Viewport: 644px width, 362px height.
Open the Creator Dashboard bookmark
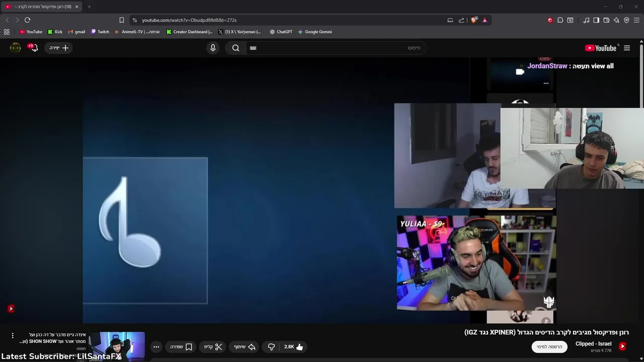coord(189,32)
